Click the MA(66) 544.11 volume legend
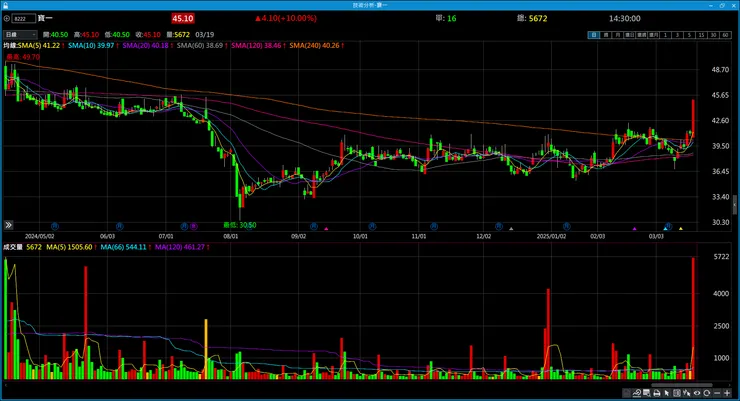Viewport: 740px width, 401px height. click(125, 247)
